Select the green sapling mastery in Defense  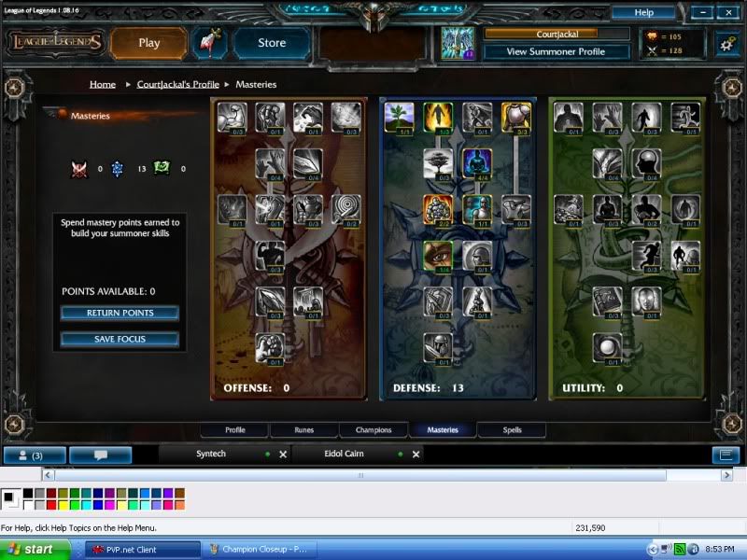tap(399, 117)
